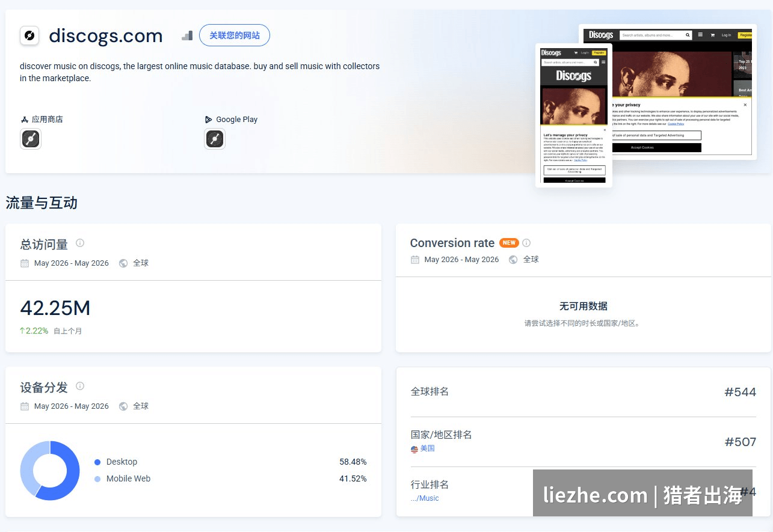Click the NEW badge by Conversion rate
The image size is (773, 532).
click(509, 243)
